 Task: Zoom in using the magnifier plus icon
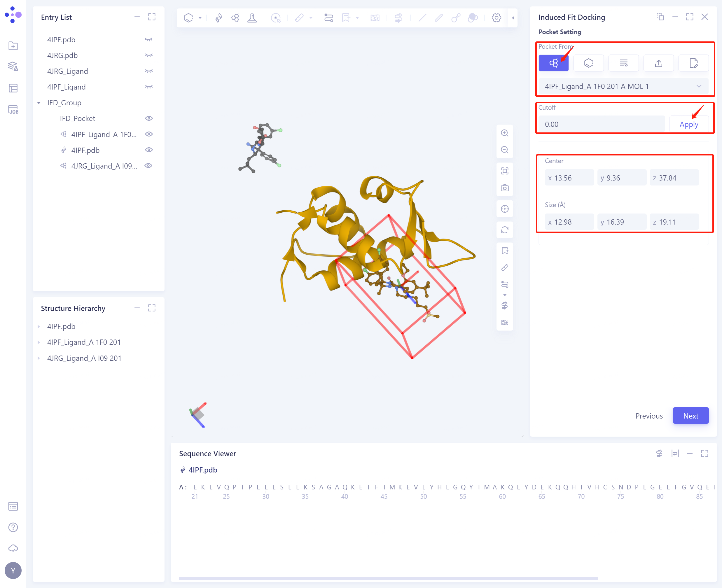[x=504, y=133]
